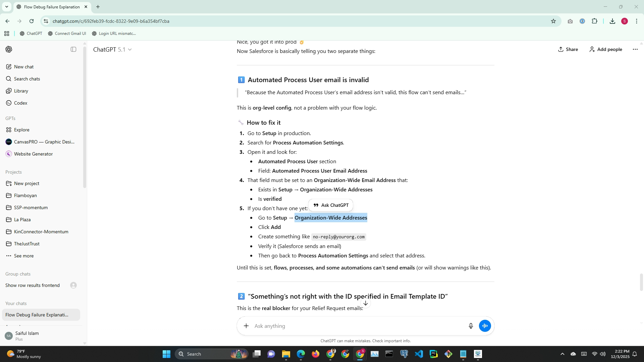The height and width of the screenshot is (362, 644).
Task: Toggle the ChatGPT sidebar panel closed
Action: coord(73,49)
